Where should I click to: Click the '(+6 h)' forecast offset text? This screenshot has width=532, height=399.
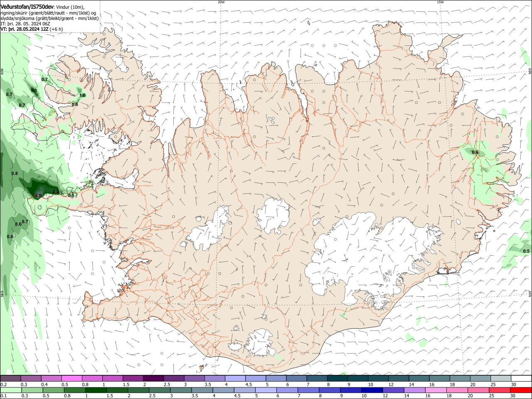[57, 29]
